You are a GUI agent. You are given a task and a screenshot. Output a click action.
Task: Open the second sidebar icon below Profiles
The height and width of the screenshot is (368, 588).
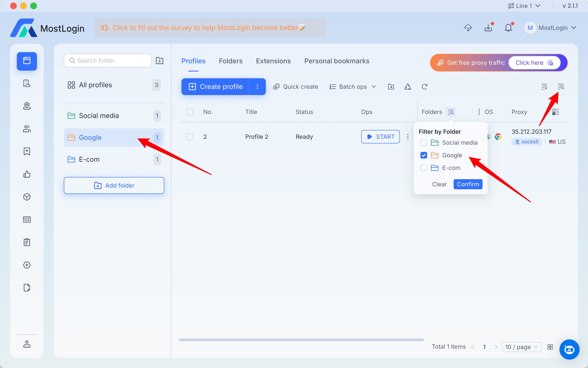pyautogui.click(x=27, y=83)
